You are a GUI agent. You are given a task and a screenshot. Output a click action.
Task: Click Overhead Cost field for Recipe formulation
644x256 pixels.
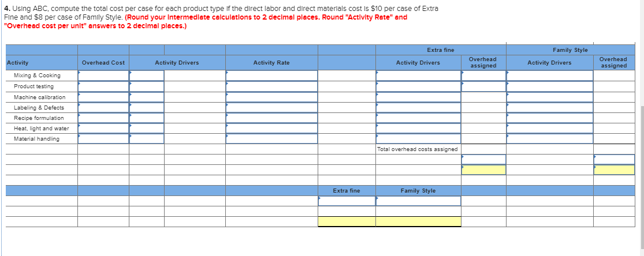[x=103, y=118]
